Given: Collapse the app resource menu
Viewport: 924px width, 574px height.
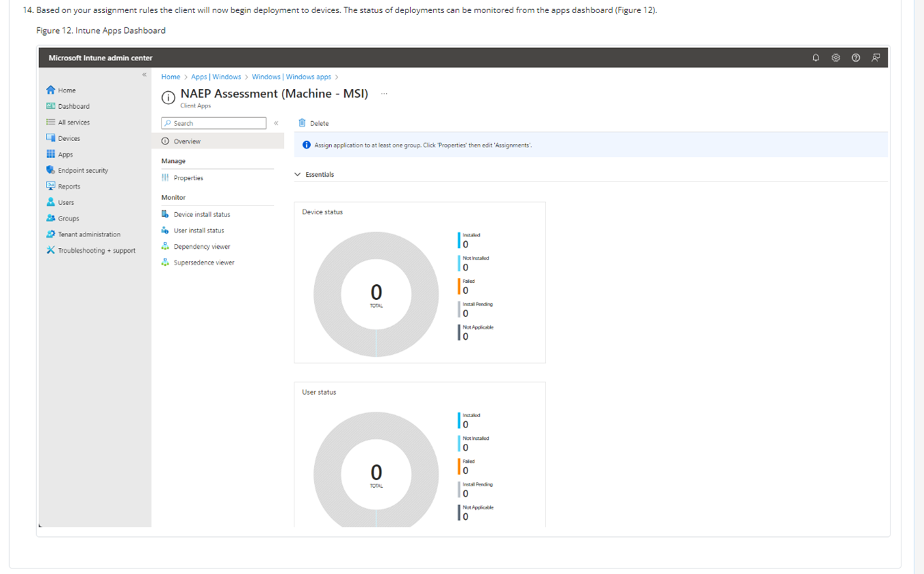Looking at the screenshot, I should click(x=276, y=123).
